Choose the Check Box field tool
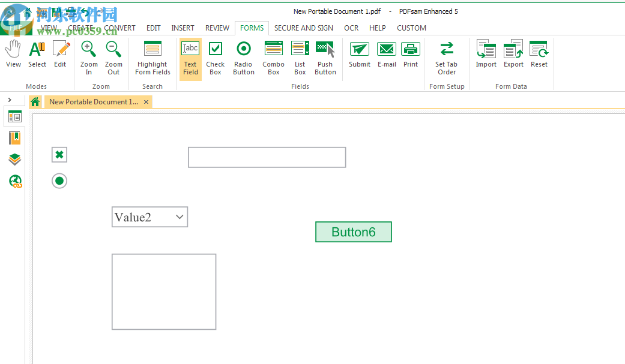 tap(216, 58)
